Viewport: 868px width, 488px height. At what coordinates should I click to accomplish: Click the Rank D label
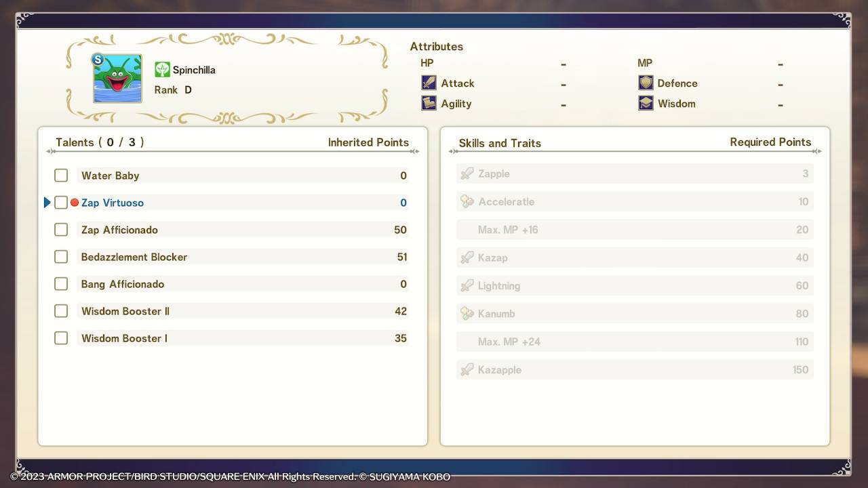click(x=173, y=89)
